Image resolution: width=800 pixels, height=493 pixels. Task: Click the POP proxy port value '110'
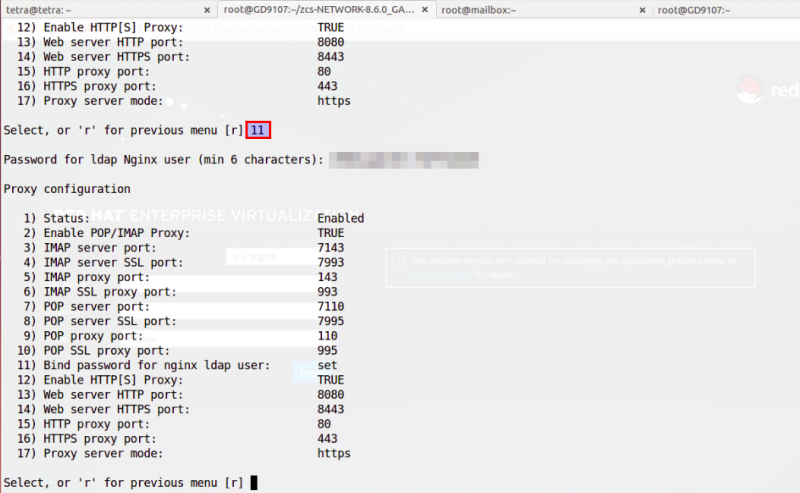click(x=327, y=336)
